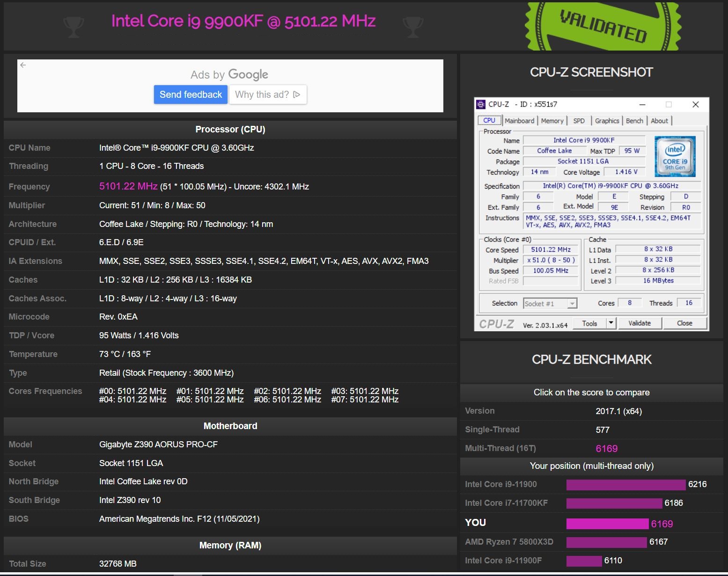Image resolution: width=728 pixels, height=576 pixels.
Task: Click the Ads by Google link
Action: click(229, 74)
